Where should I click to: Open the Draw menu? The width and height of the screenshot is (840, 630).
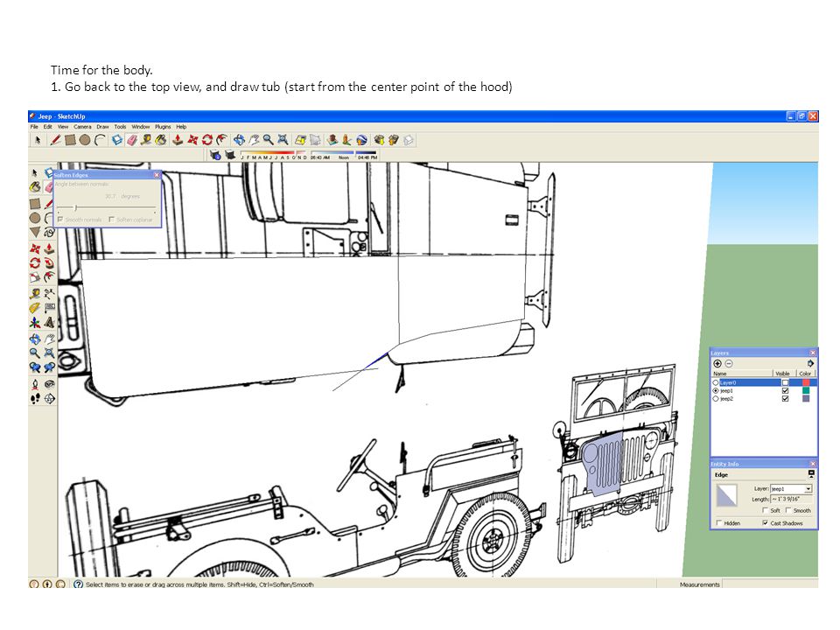(x=102, y=127)
